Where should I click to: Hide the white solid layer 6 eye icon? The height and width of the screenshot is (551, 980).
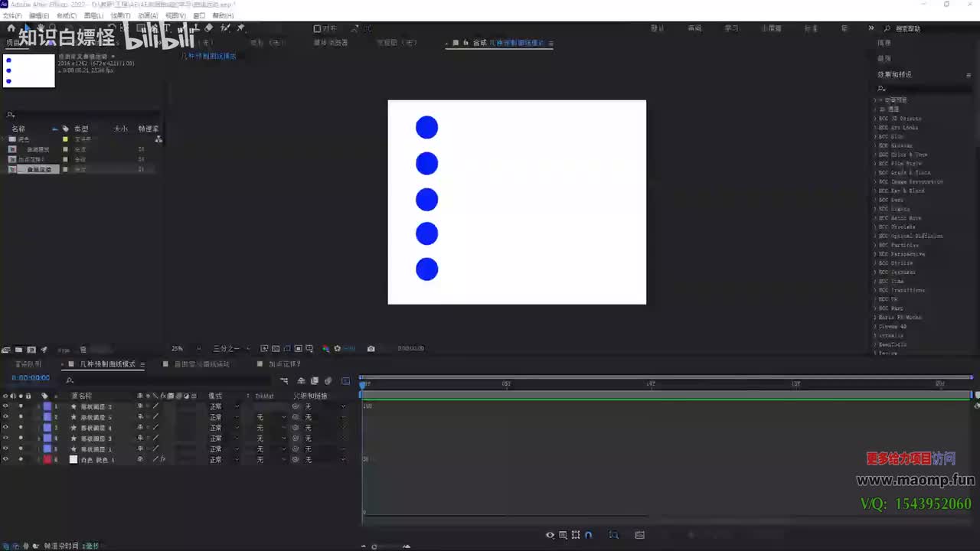pos(5,460)
